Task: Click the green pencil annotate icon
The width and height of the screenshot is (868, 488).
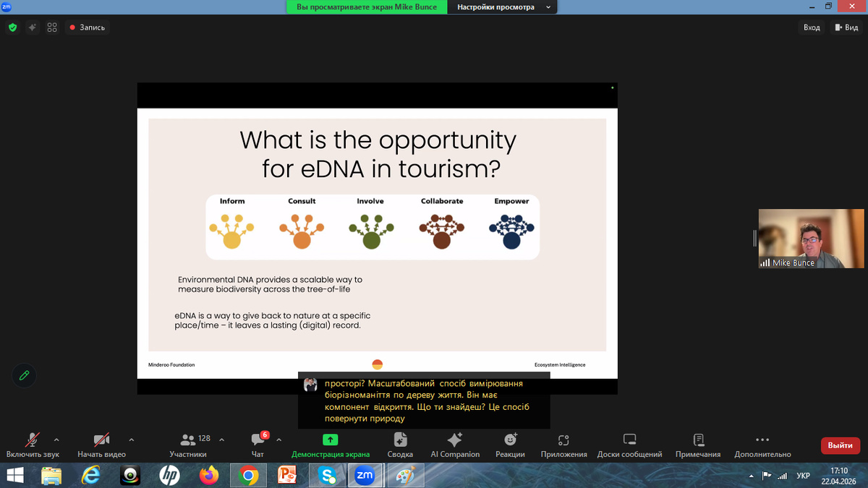Action: (x=24, y=375)
